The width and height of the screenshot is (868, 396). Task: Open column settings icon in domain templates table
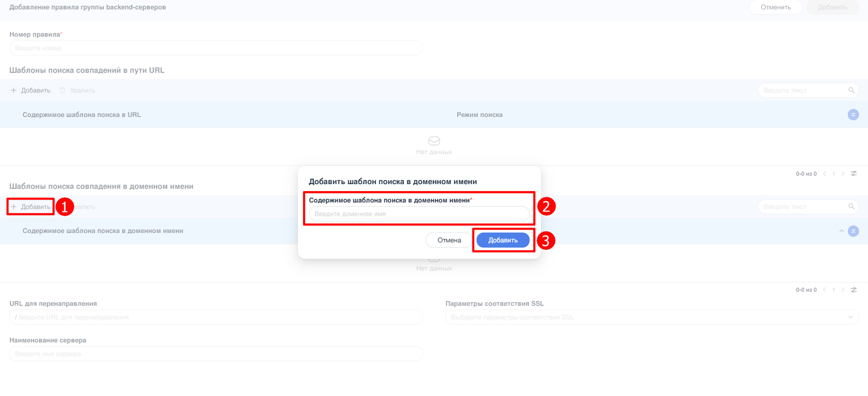853,231
